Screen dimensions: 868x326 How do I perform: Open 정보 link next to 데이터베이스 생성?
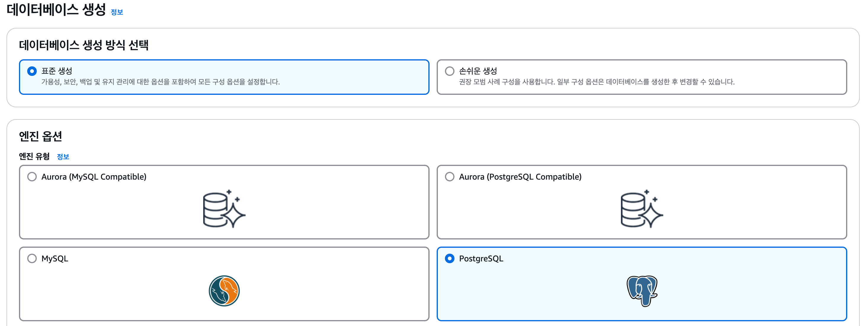coord(117,12)
